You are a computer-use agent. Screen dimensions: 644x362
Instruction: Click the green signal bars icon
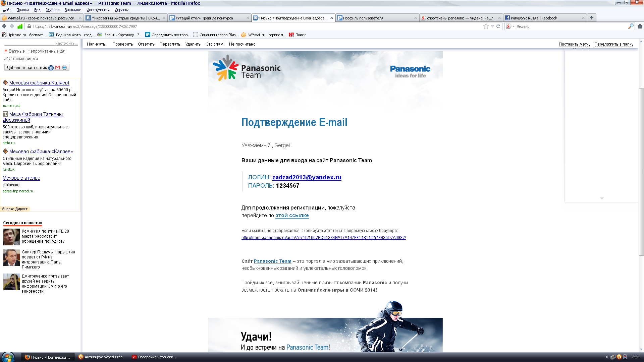click(x=20, y=26)
